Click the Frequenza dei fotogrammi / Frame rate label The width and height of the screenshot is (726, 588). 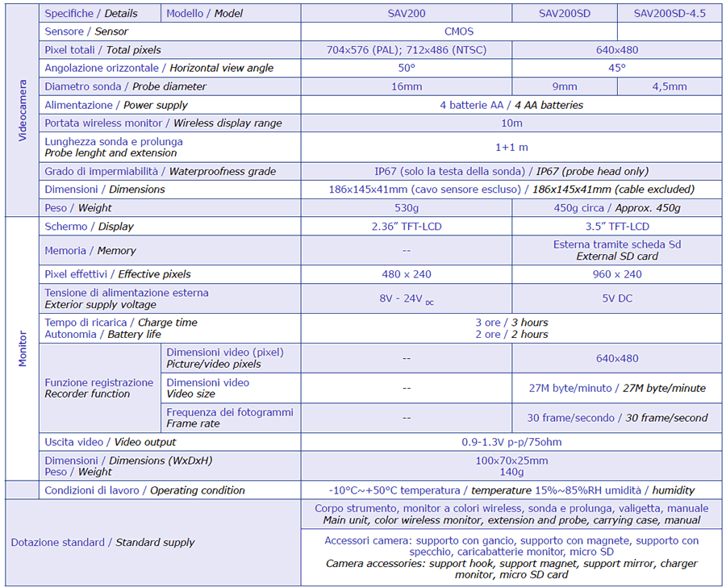click(230, 418)
